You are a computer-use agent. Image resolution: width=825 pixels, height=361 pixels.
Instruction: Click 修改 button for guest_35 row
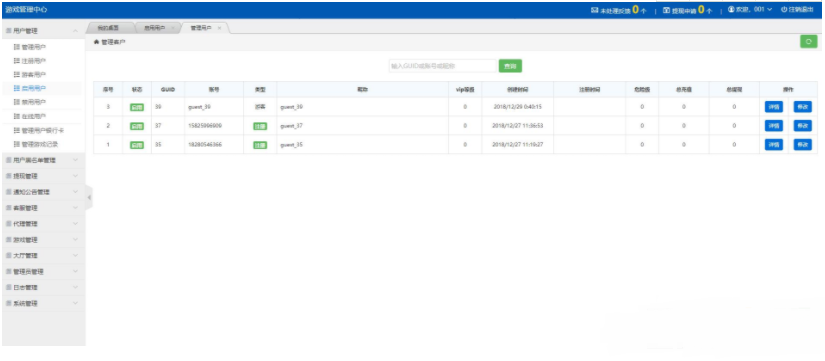tap(802, 145)
